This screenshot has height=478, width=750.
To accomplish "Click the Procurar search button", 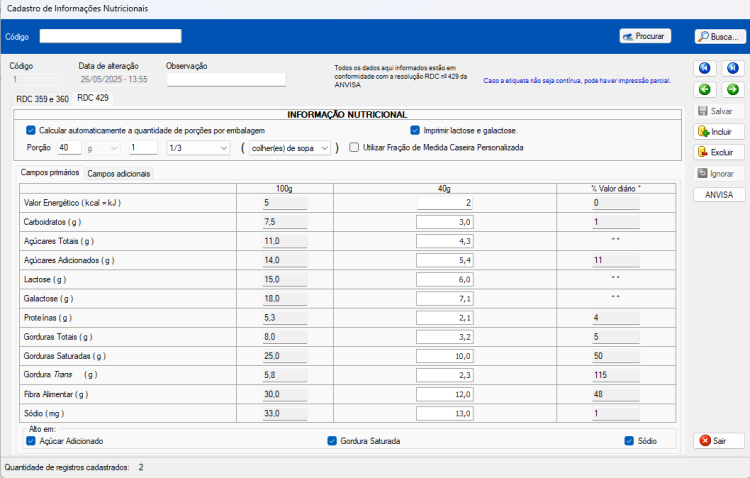I will [x=645, y=36].
